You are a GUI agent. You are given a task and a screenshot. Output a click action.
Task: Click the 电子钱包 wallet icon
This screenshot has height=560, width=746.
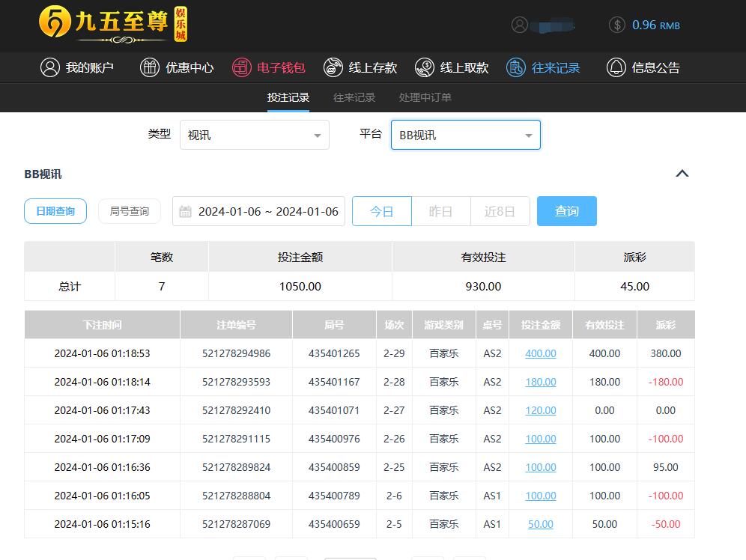[x=241, y=67]
